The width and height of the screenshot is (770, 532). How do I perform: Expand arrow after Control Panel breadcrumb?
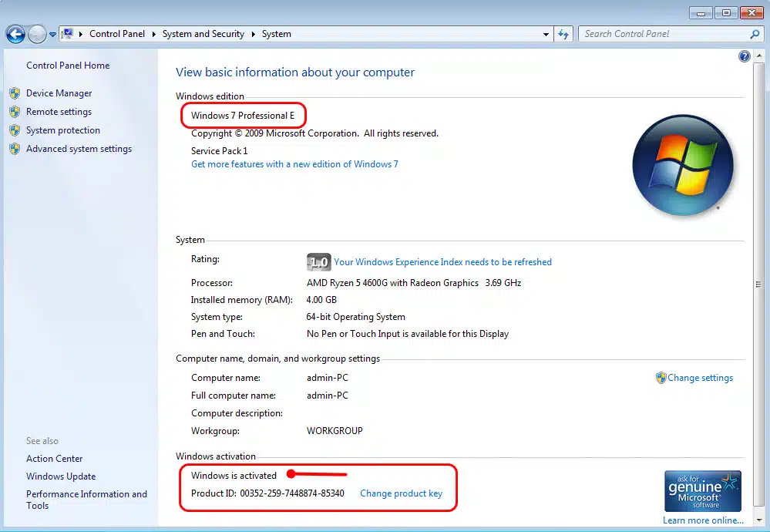(x=153, y=34)
